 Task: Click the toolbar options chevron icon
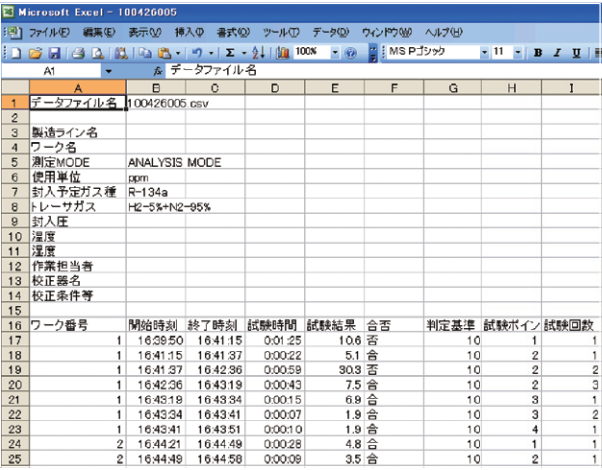pyautogui.click(x=373, y=53)
